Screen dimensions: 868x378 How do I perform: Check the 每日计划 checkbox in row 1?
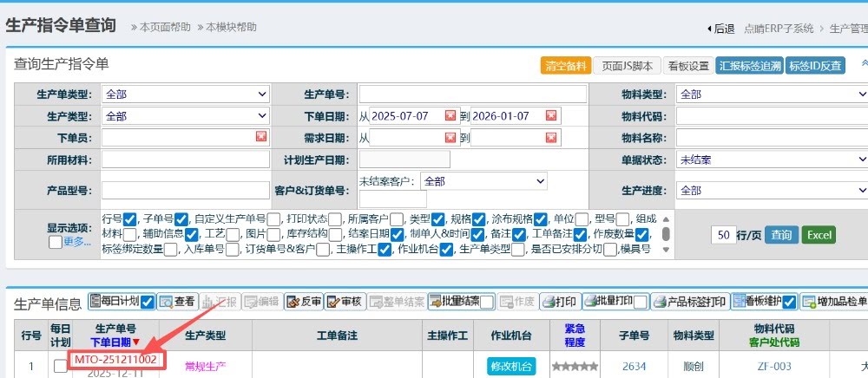point(60,367)
